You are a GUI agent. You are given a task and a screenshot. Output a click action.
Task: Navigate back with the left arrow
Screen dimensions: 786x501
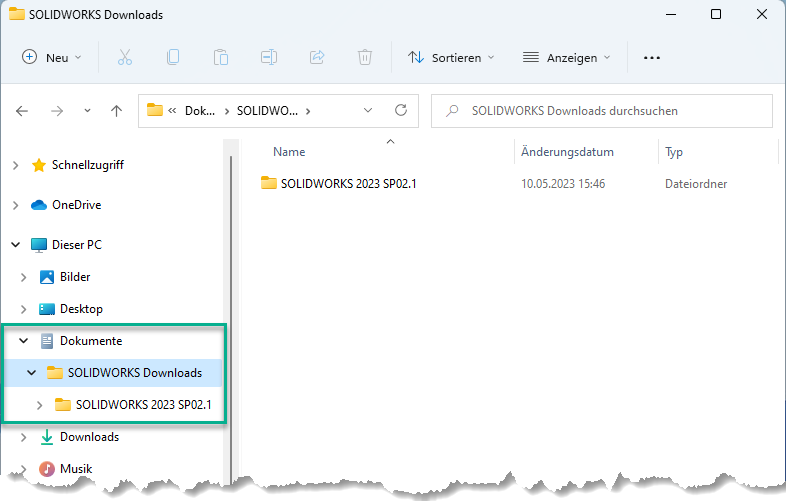22,111
